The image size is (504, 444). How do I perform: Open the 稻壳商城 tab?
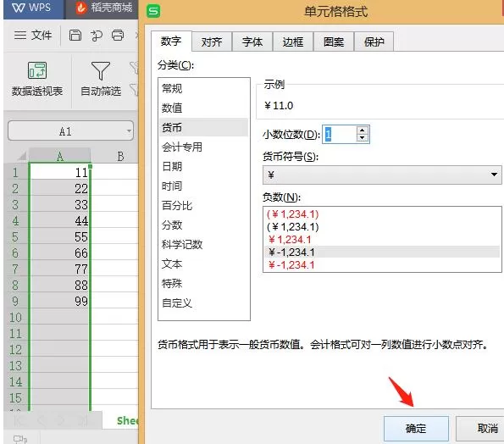[x=103, y=8]
